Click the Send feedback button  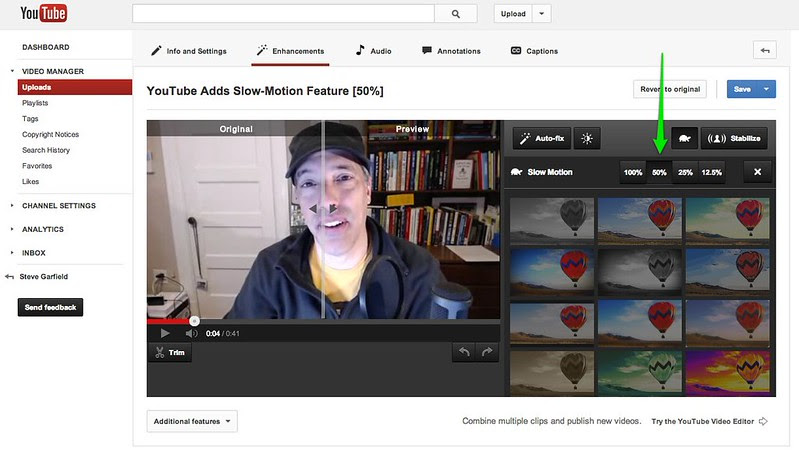[50, 307]
